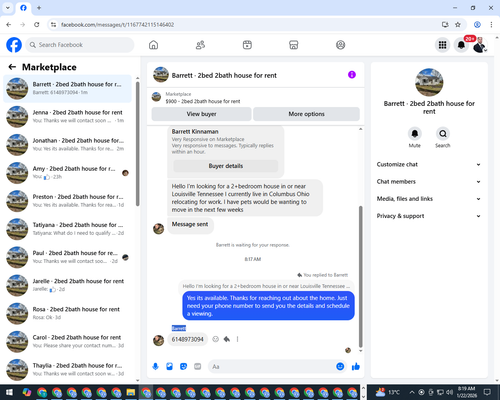
Task: Click the More options button
Action: [x=306, y=114]
